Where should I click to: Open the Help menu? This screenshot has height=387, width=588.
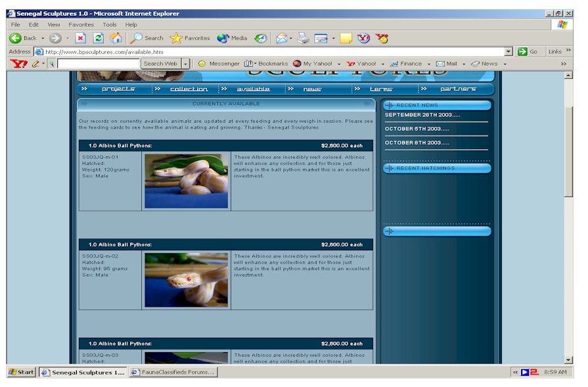point(131,25)
